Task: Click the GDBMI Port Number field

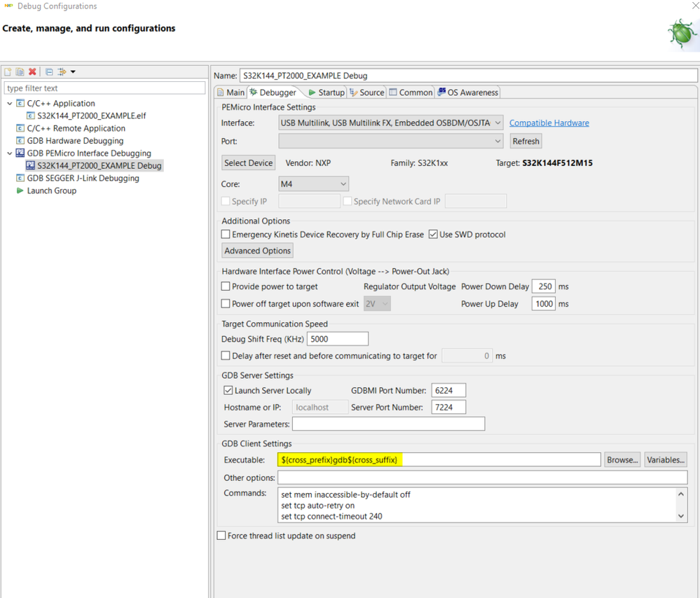Action: tap(448, 391)
